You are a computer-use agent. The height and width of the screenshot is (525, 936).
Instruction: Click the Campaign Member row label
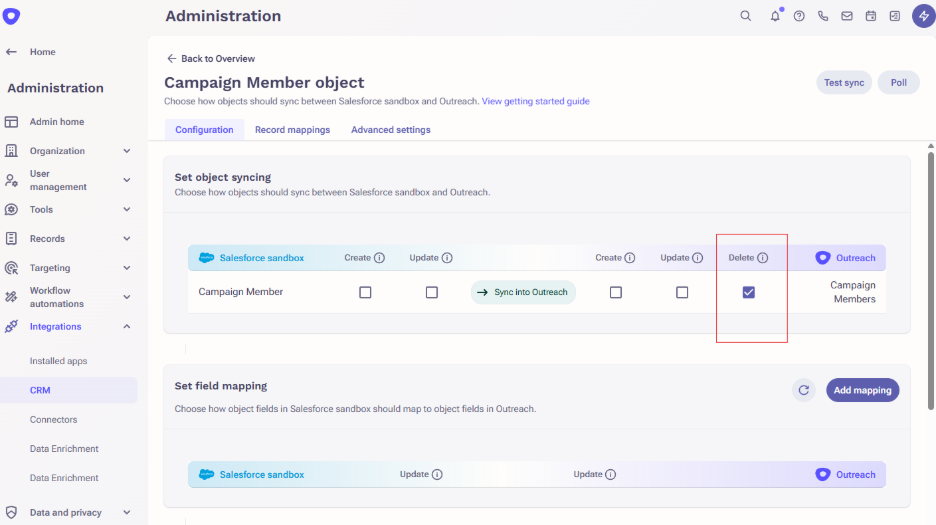coord(241,291)
